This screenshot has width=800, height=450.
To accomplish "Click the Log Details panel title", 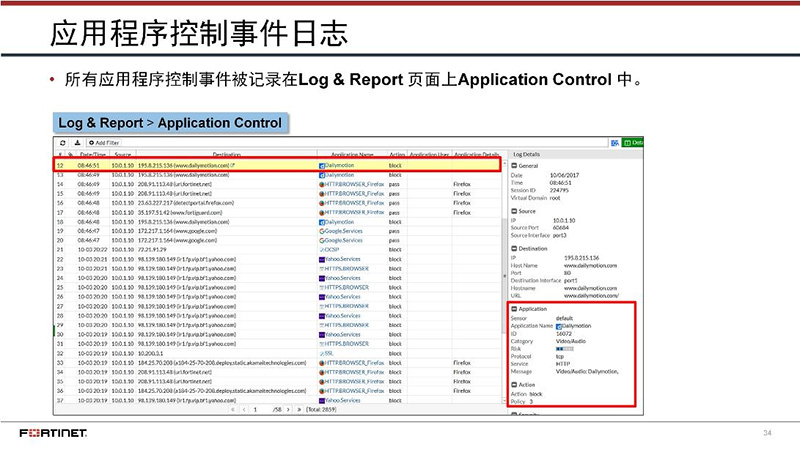I will [x=526, y=155].
